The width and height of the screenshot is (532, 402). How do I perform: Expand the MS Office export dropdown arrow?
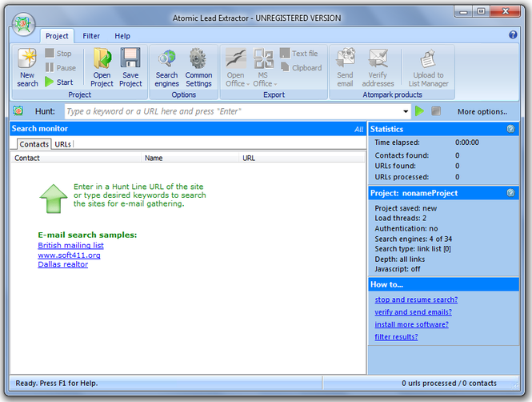click(x=275, y=84)
